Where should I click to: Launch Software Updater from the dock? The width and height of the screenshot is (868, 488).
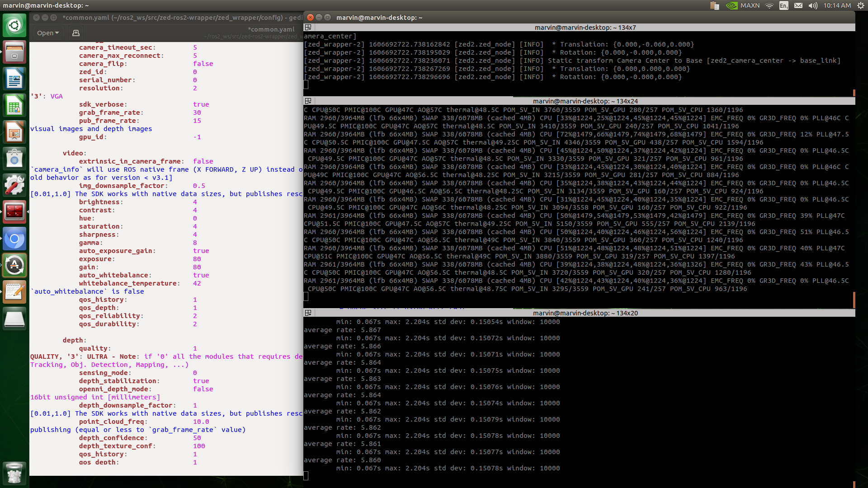pyautogui.click(x=14, y=265)
